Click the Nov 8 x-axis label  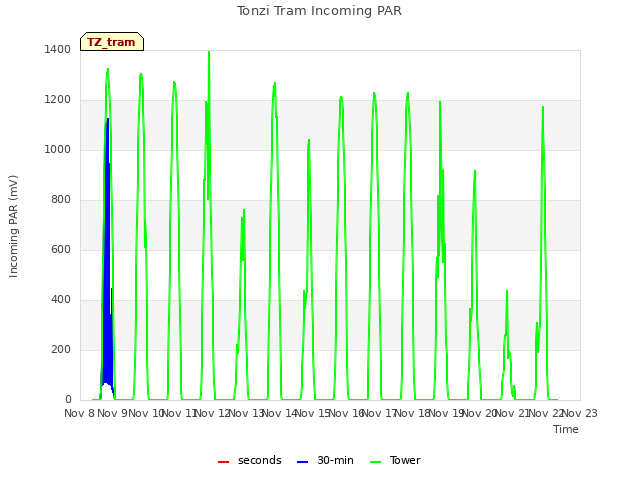click(x=79, y=413)
